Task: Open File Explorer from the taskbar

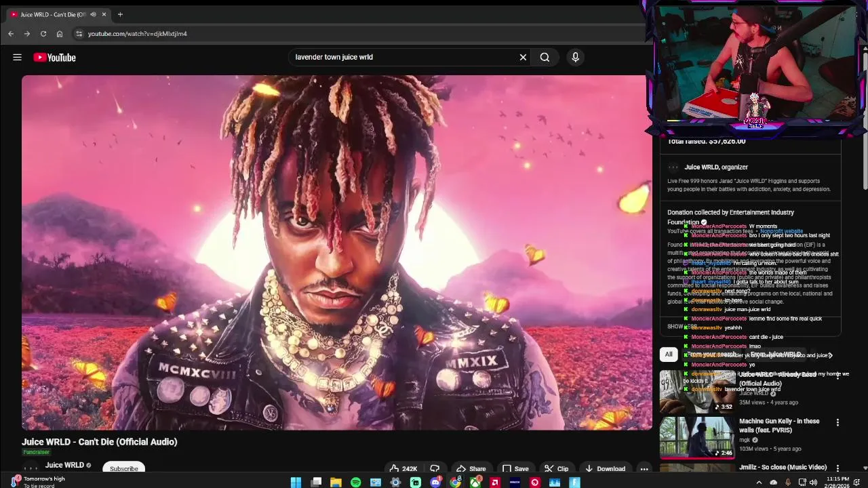Action: click(x=336, y=483)
